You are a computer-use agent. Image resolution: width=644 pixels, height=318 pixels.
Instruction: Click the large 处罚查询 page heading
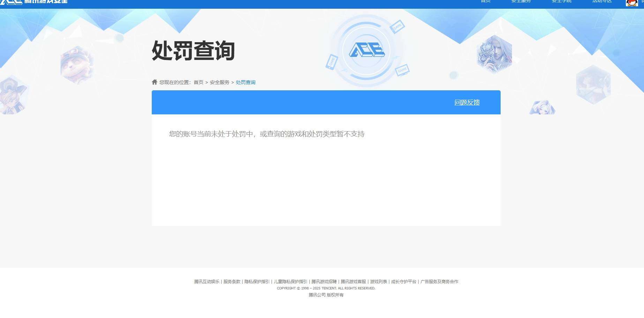point(193,51)
